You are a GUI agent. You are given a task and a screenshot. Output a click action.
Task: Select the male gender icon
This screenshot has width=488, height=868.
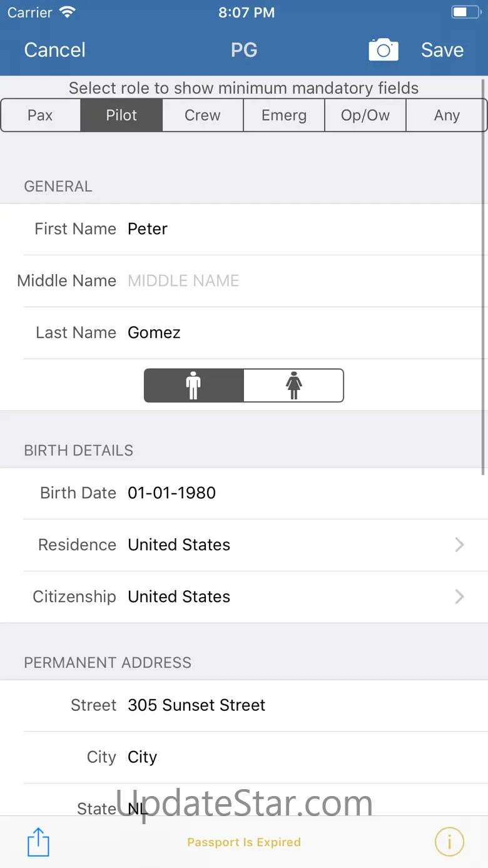(x=194, y=385)
